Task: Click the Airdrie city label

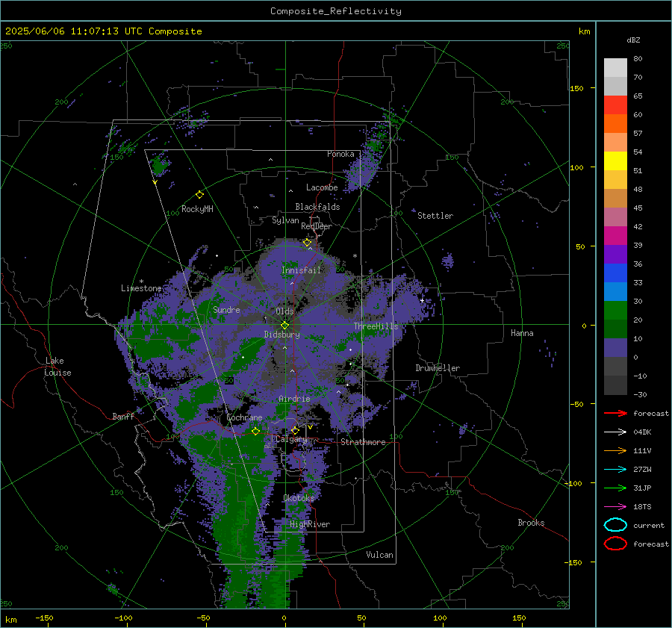Action: click(294, 399)
